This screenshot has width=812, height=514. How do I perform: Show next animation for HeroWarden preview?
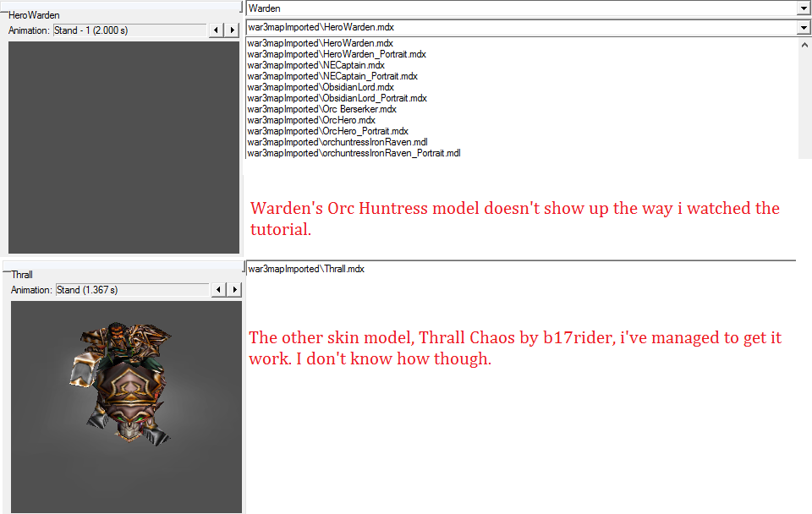(x=232, y=30)
